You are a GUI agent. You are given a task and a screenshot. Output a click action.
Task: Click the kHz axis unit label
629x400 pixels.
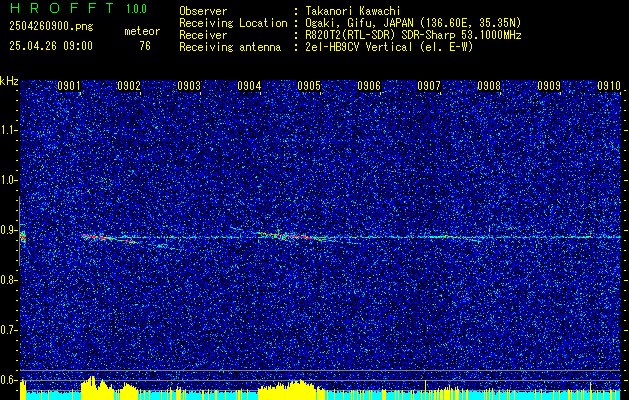pyautogui.click(x=9, y=81)
